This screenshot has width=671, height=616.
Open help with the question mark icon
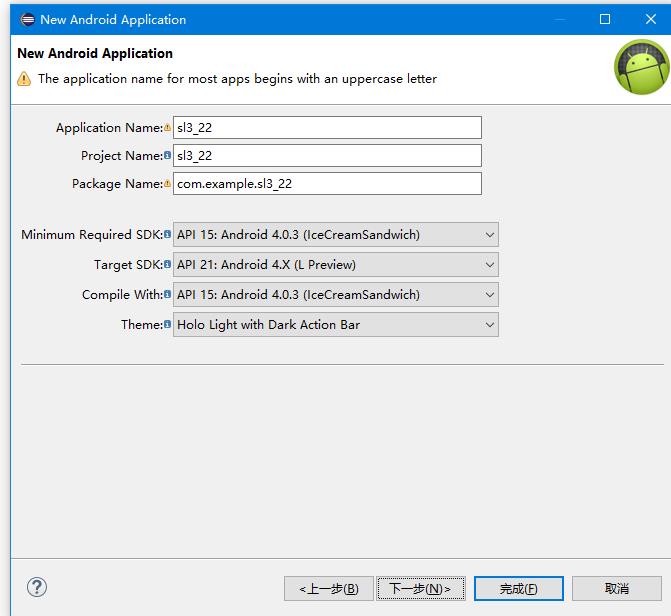tap(37, 587)
